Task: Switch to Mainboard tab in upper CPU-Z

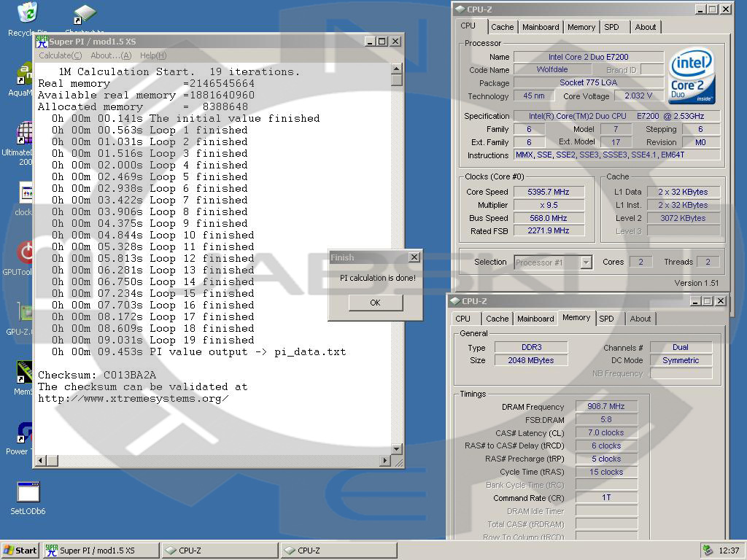Action: (541, 27)
